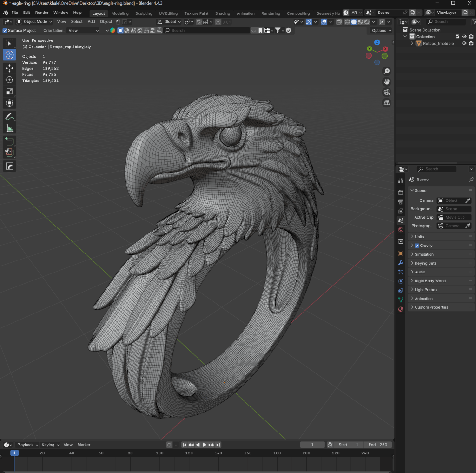Click frame 100 on the timeline ruler
Image resolution: width=476 pixels, height=473 pixels.
[x=159, y=453]
